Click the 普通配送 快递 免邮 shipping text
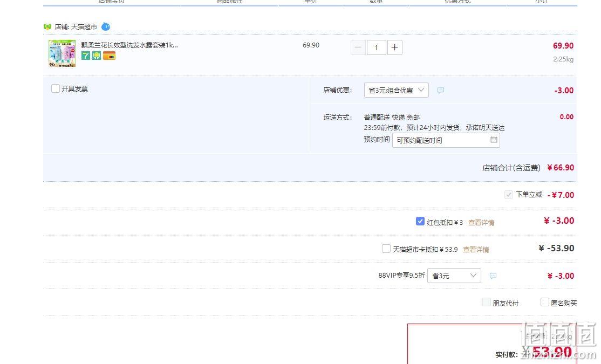The height and width of the screenshot is (364, 601). click(392, 117)
